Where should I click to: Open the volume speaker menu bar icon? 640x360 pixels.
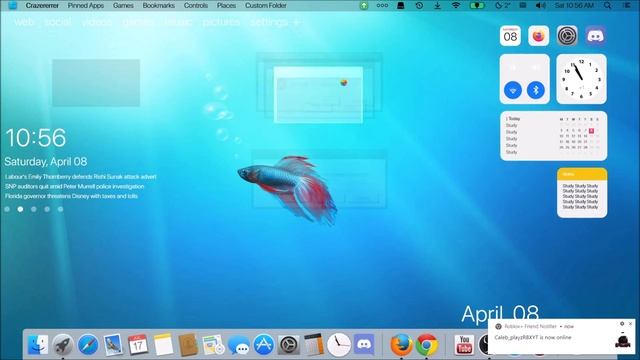(540, 6)
